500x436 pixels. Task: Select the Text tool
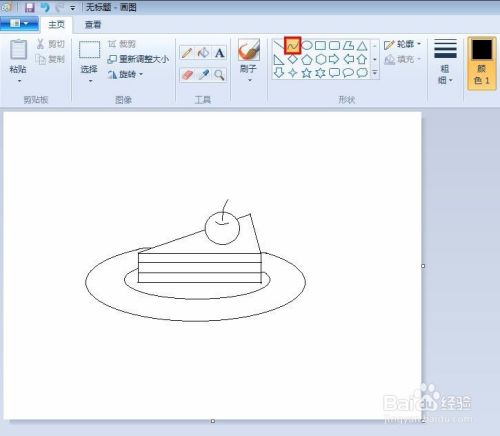(219, 53)
